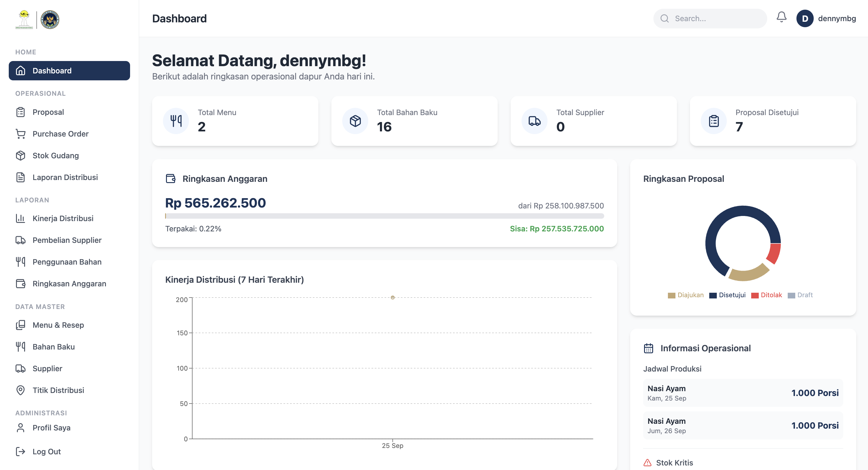This screenshot has height=470, width=868.
Task: Open Kinerja Distribusi report
Action: pos(63,218)
